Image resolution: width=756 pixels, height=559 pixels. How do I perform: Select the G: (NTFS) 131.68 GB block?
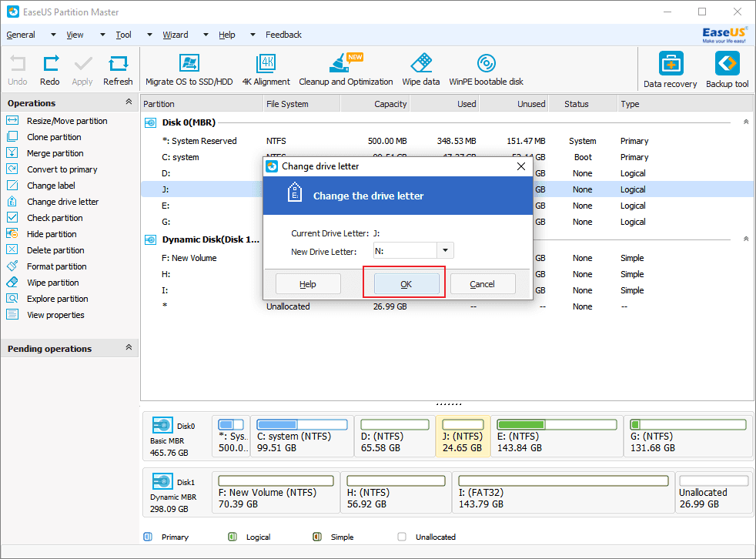tap(688, 437)
